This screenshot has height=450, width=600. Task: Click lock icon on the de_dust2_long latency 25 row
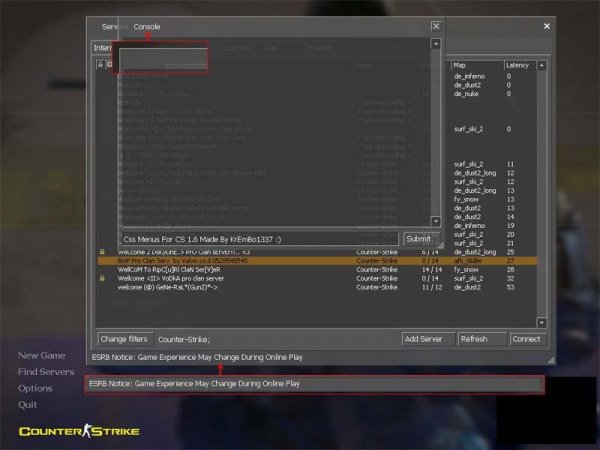click(102, 252)
